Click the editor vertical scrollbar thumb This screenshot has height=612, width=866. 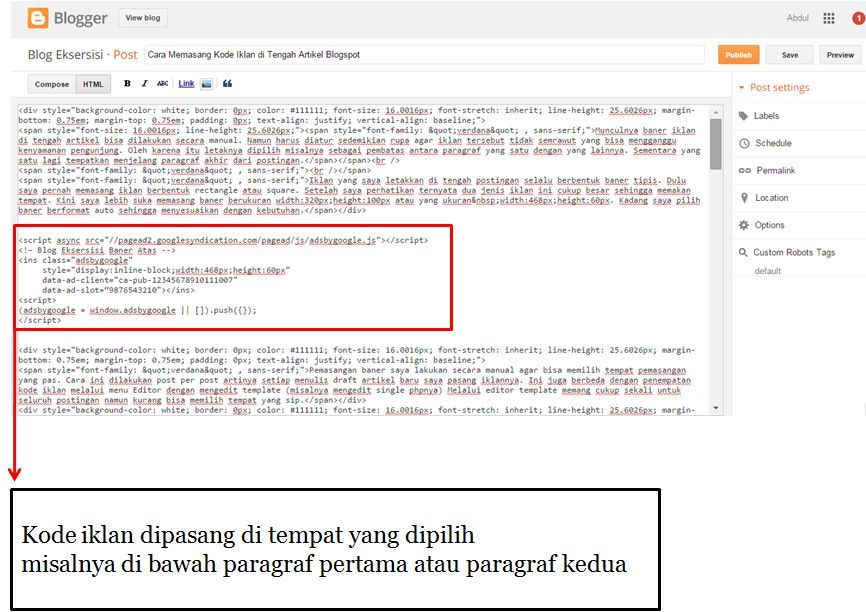(716, 144)
